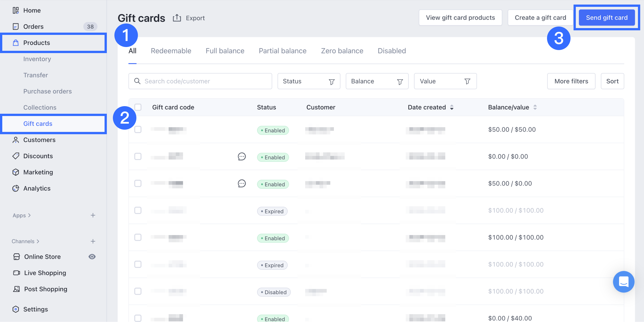The height and width of the screenshot is (322, 644).
Task: Click View gift card products button
Action: click(x=460, y=18)
